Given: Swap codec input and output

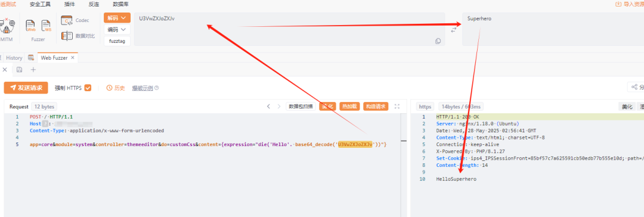Looking at the screenshot, I should pos(453,30).
